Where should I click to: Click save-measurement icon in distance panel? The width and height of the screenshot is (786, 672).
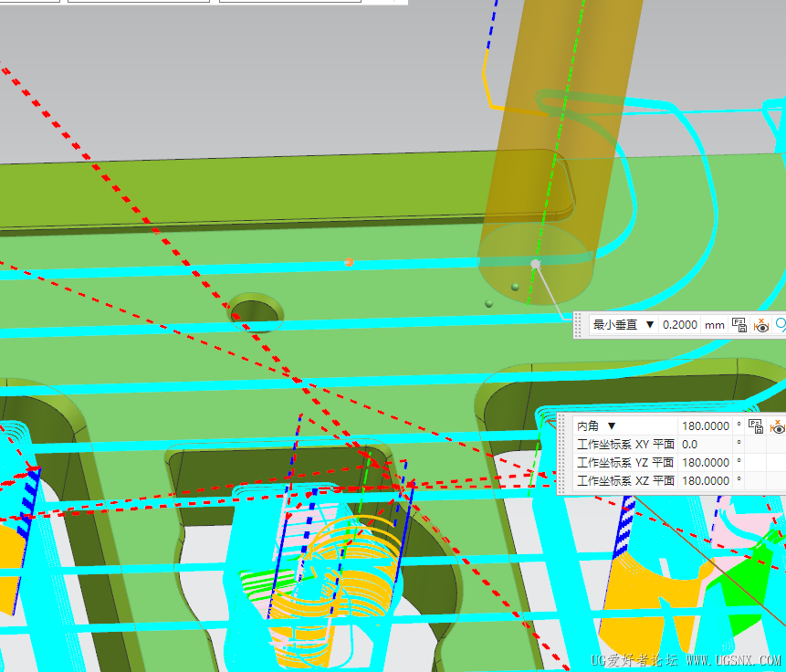pos(739,325)
